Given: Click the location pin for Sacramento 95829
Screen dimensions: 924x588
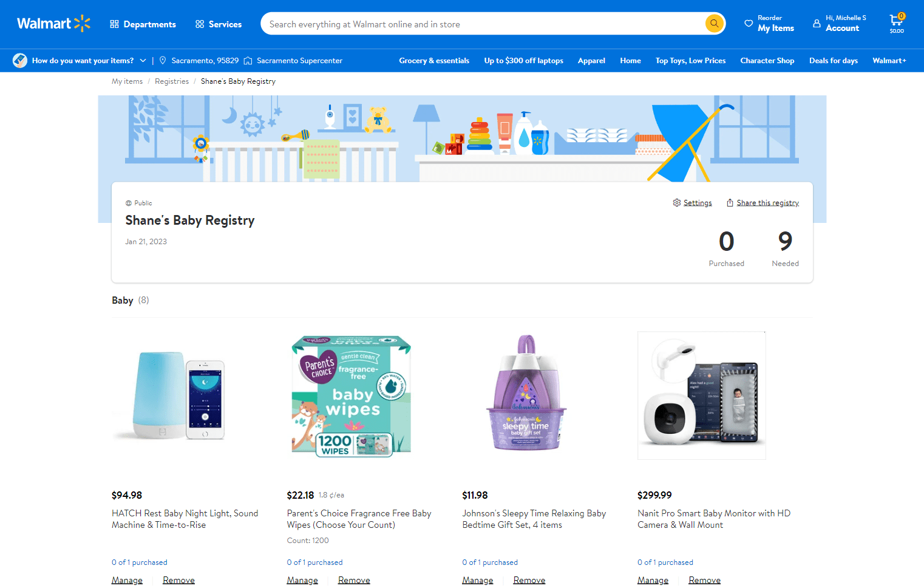Looking at the screenshot, I should click(x=162, y=60).
